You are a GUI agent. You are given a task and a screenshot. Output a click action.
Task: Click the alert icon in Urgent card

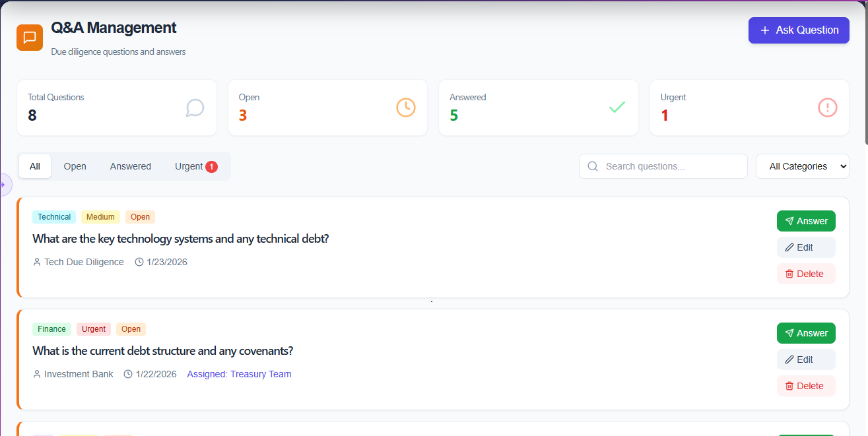[x=828, y=108]
